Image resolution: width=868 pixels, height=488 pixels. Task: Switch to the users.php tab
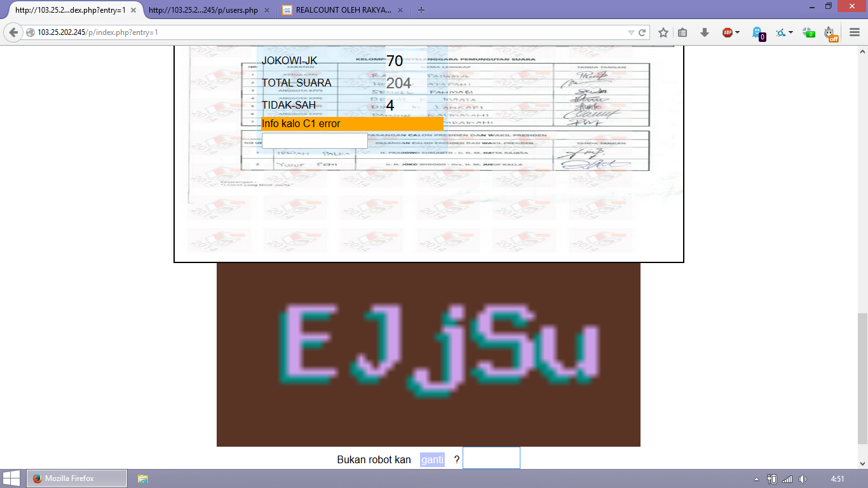[203, 10]
